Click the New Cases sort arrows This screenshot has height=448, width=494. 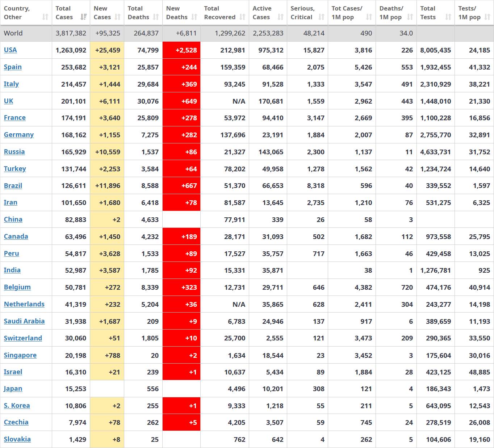(117, 17)
